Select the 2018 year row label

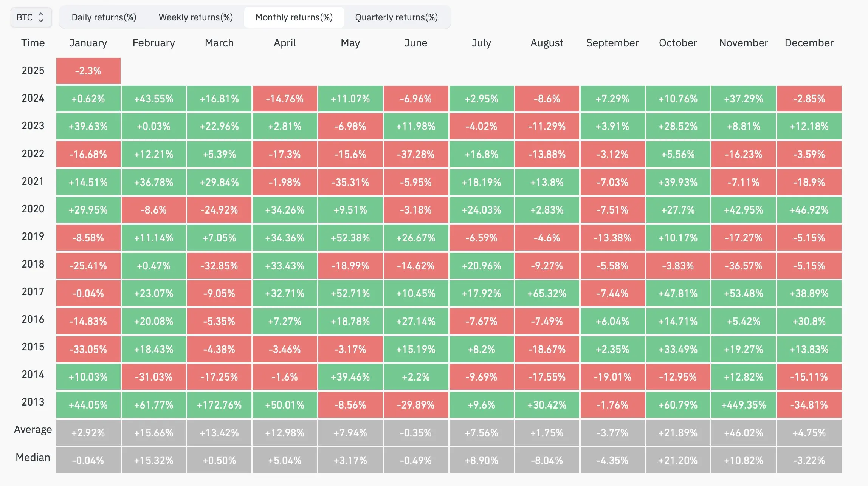33,264
